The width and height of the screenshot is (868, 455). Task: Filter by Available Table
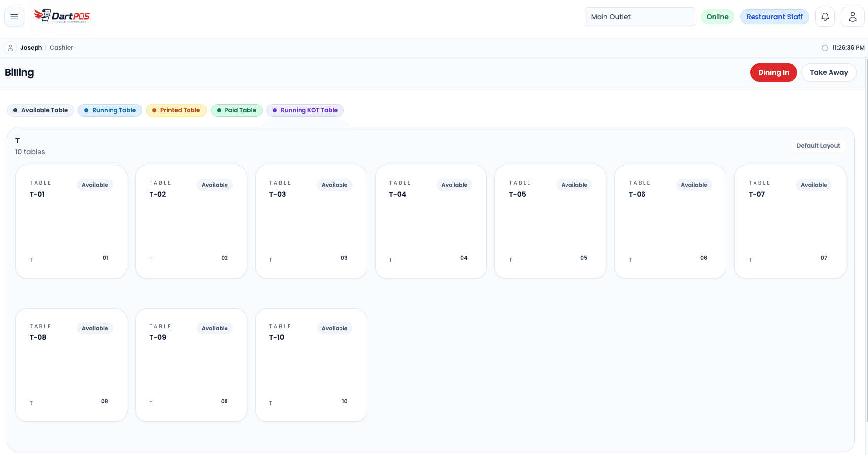click(x=40, y=110)
